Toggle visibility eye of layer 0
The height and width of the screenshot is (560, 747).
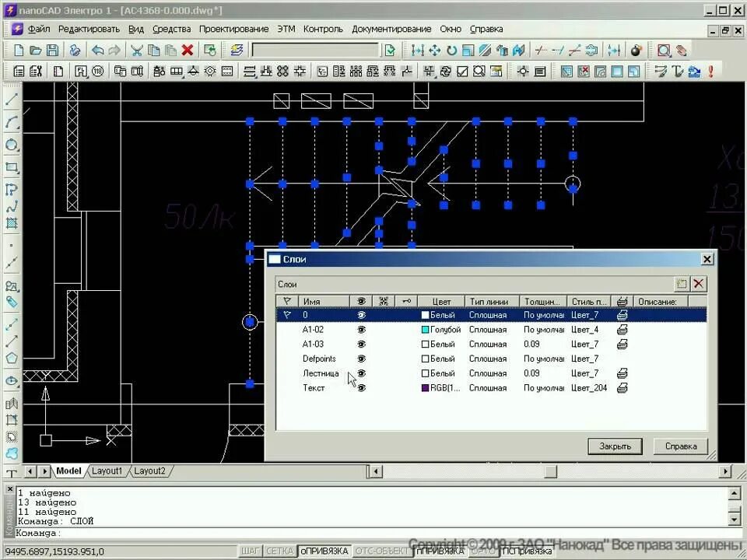coord(362,315)
